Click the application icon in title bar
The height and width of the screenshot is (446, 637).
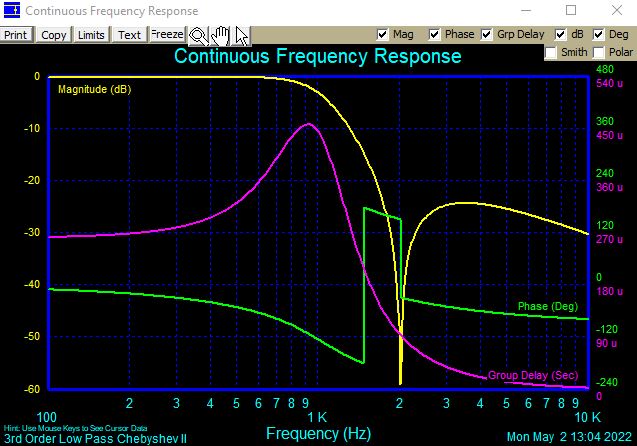tap(12, 10)
